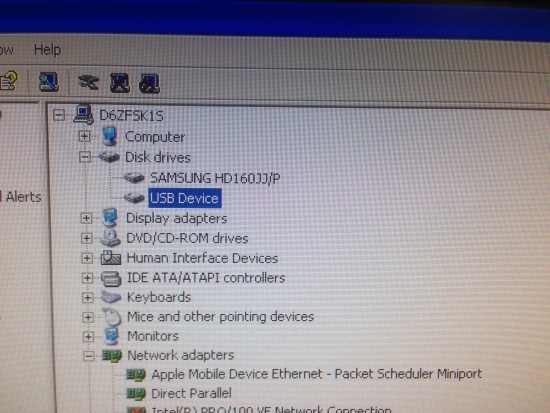This screenshot has width=550, height=413.
Task: Click the SAMSUNG HD160JJ/P drive icon
Action: point(134,178)
